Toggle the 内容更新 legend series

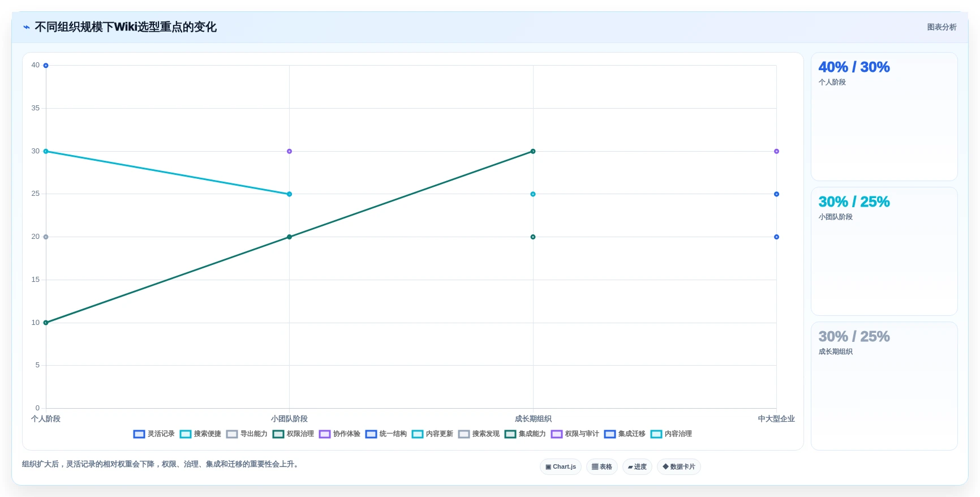click(432, 434)
